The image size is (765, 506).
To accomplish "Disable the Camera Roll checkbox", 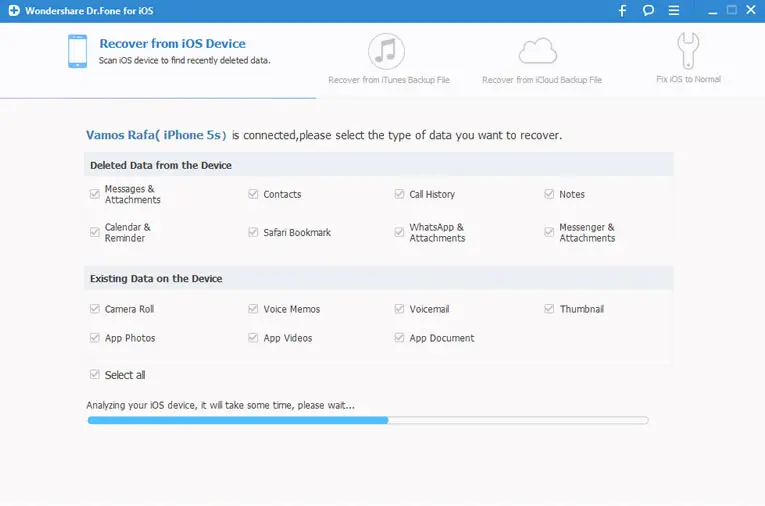I will tap(95, 309).
